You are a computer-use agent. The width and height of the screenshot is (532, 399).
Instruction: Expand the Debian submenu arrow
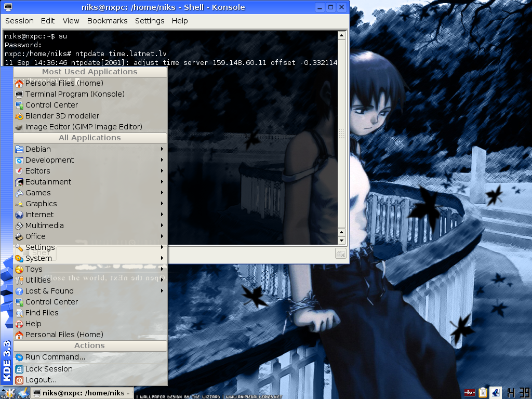[x=162, y=149]
